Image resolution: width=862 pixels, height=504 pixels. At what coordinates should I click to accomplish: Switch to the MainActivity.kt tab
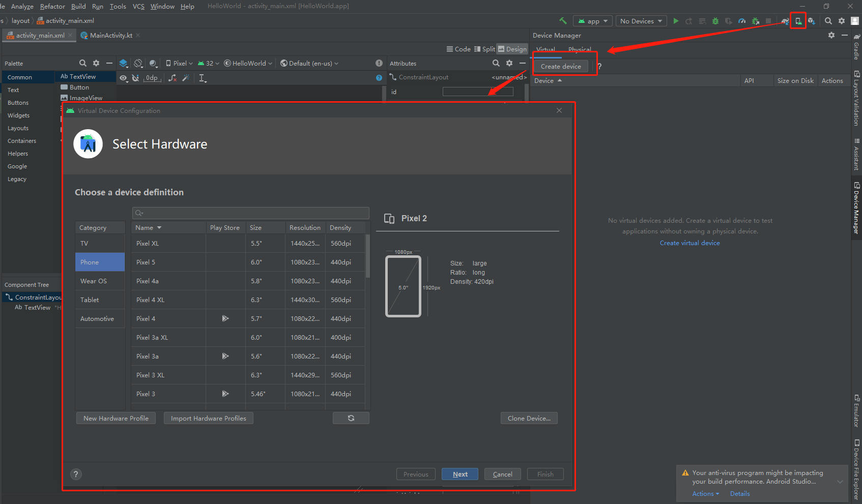pyautogui.click(x=110, y=35)
